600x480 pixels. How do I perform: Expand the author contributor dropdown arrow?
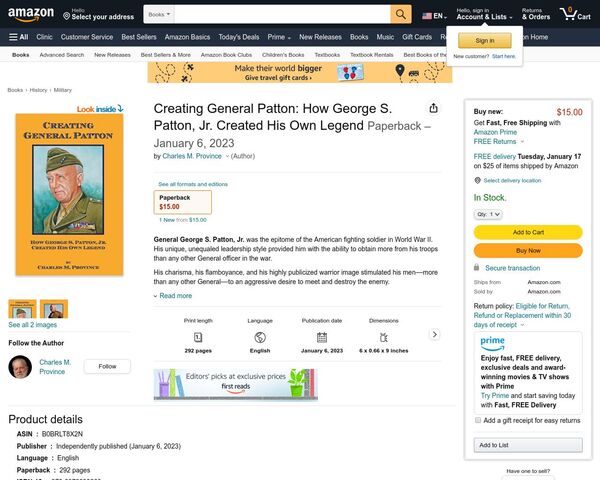(x=227, y=156)
